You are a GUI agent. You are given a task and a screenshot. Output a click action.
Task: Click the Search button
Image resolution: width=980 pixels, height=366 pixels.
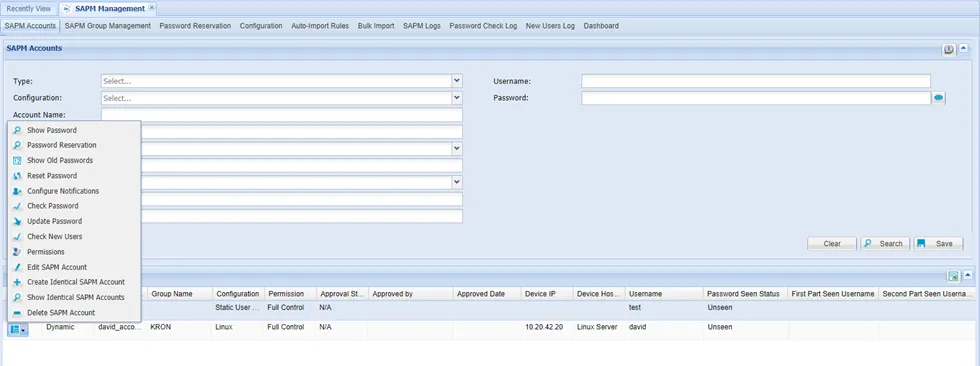[x=885, y=244]
